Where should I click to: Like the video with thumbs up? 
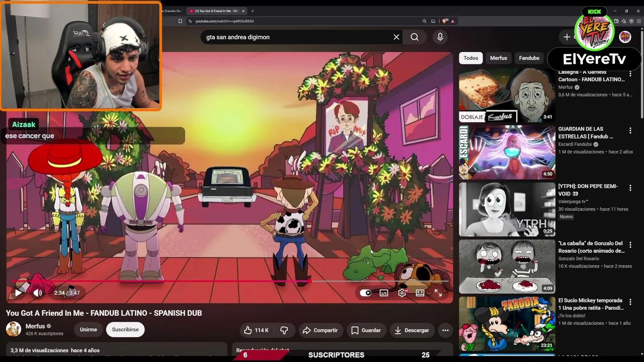pyautogui.click(x=248, y=330)
